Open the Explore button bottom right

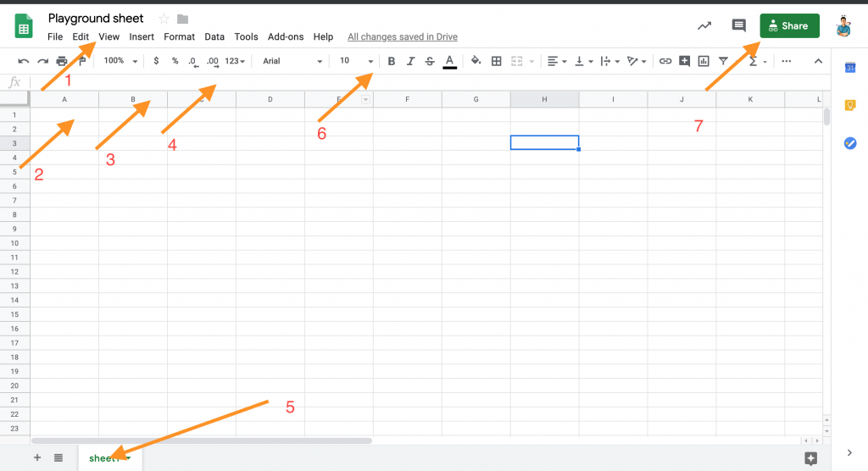811,458
